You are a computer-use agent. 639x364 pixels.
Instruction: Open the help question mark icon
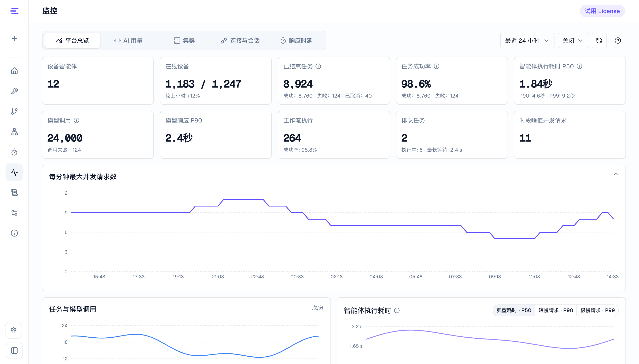click(618, 41)
